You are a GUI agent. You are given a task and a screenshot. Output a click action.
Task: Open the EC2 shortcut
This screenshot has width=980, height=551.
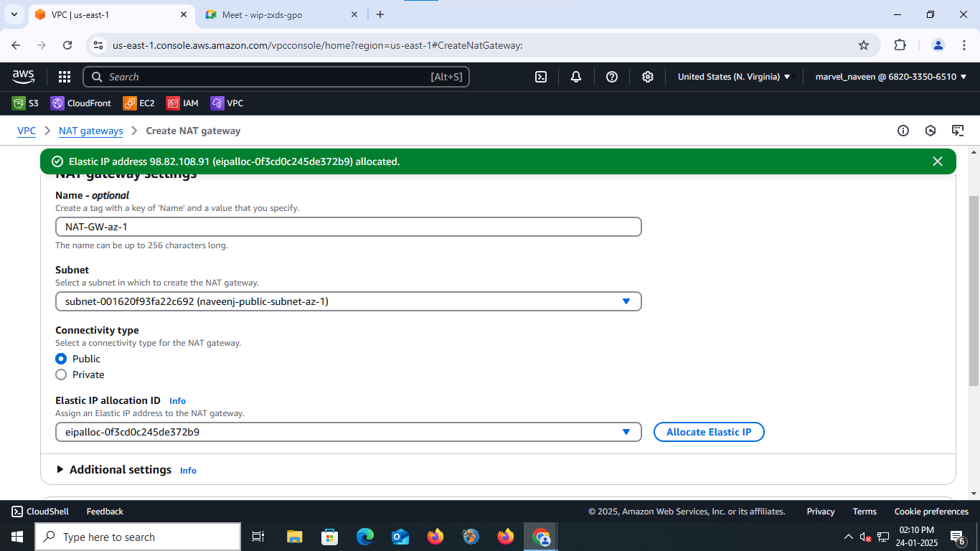tap(138, 103)
